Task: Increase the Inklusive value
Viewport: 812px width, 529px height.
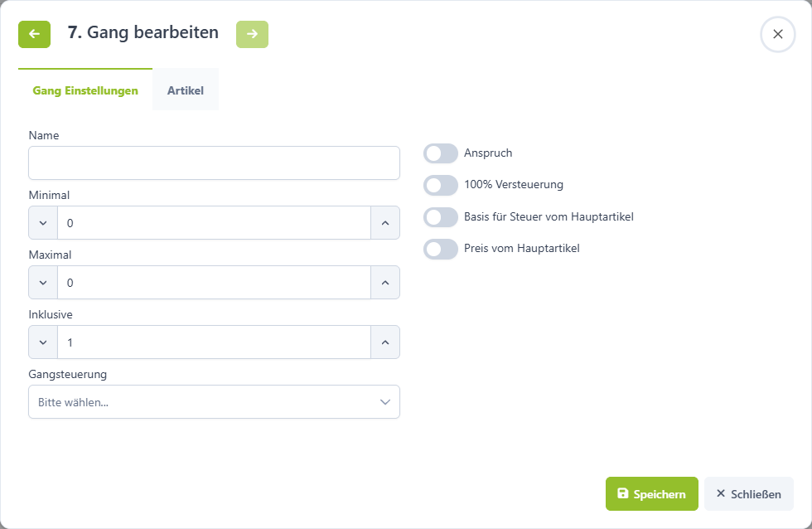Action: click(x=385, y=342)
